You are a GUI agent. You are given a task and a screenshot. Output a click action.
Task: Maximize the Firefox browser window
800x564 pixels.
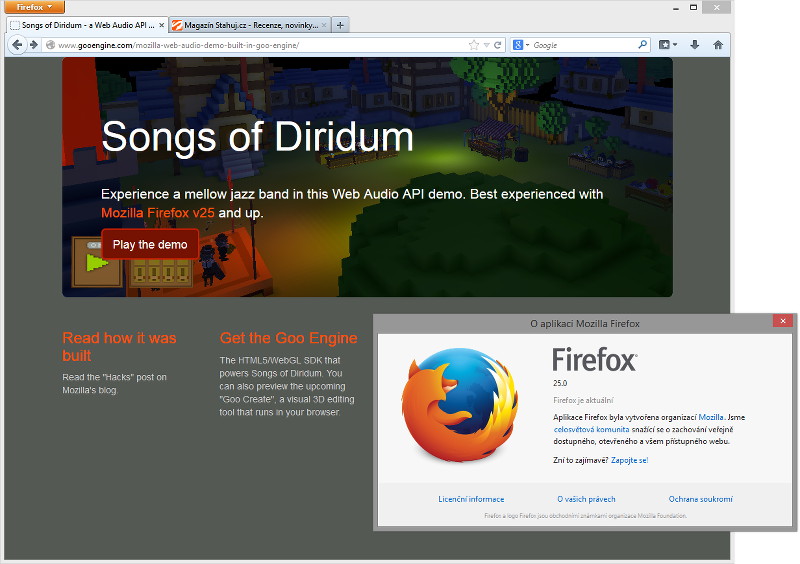coord(693,7)
